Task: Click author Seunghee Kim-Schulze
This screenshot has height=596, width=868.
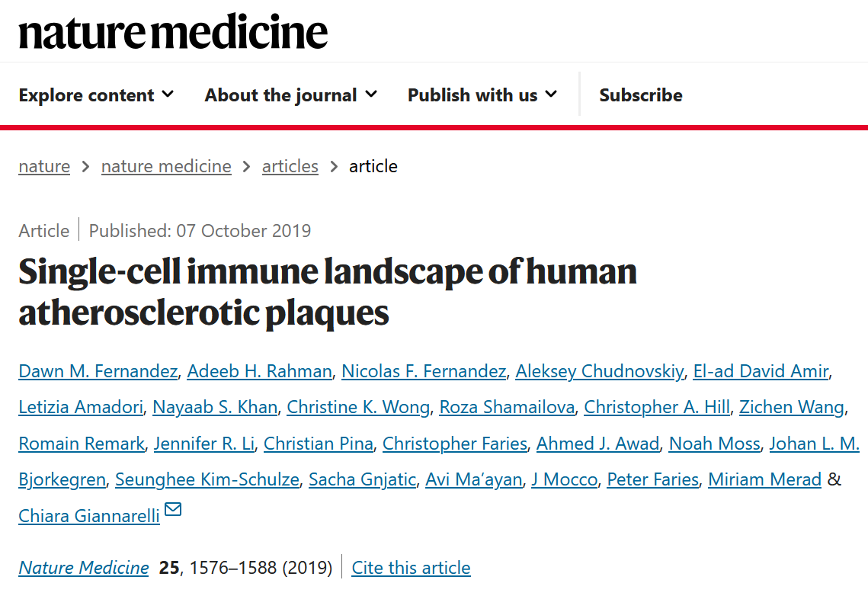Action: [x=207, y=479]
